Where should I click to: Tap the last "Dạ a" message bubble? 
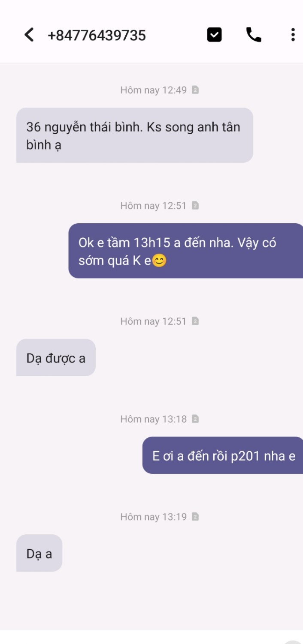(39, 553)
